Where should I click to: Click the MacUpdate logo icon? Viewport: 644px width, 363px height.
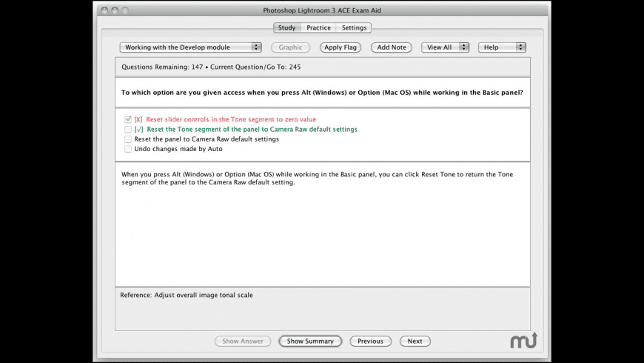tap(523, 340)
